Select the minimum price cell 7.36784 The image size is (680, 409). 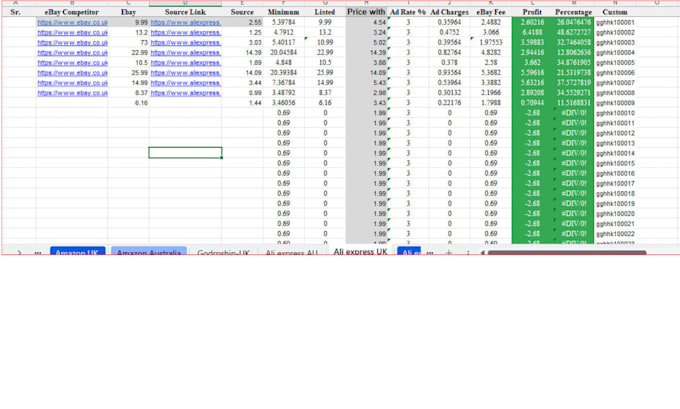tap(284, 82)
